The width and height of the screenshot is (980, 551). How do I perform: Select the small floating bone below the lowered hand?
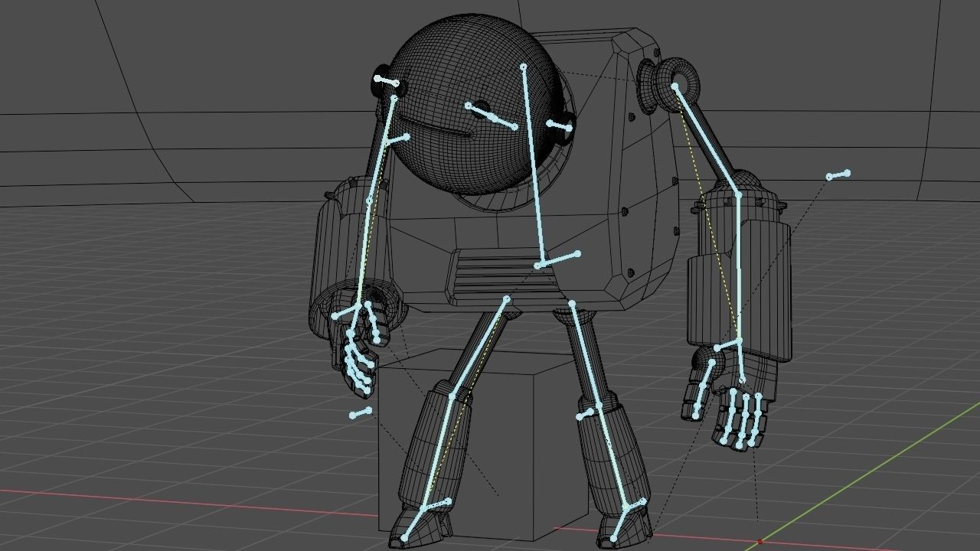361,413
